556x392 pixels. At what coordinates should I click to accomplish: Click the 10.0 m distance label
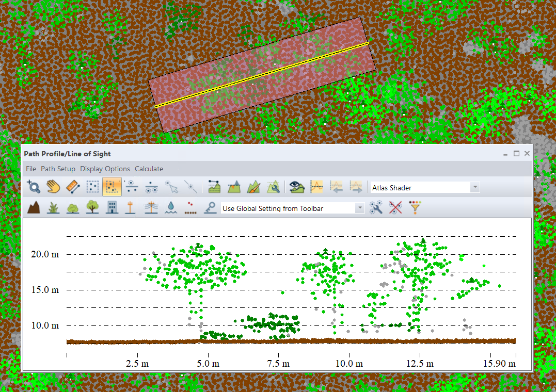click(x=349, y=364)
